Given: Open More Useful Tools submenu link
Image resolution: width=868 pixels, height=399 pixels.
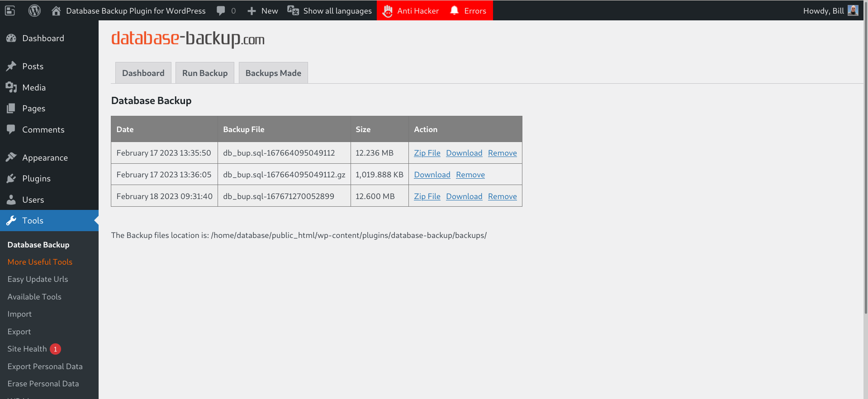Looking at the screenshot, I should (40, 262).
